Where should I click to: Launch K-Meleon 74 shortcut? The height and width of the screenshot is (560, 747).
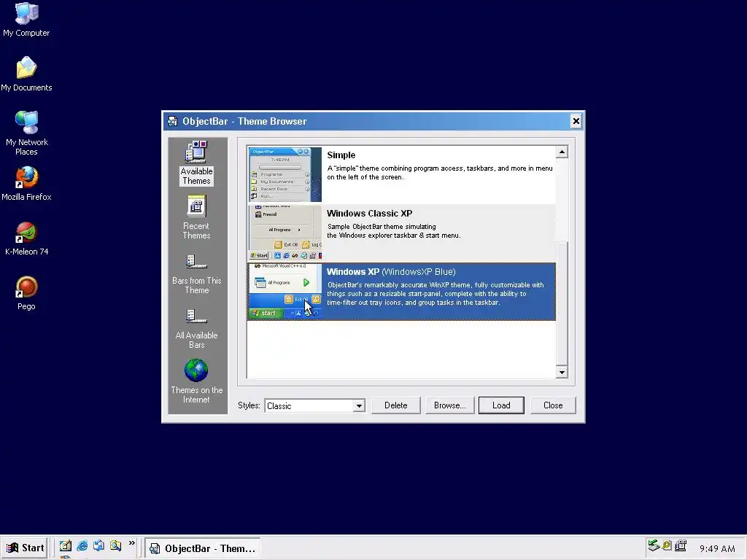(26, 238)
